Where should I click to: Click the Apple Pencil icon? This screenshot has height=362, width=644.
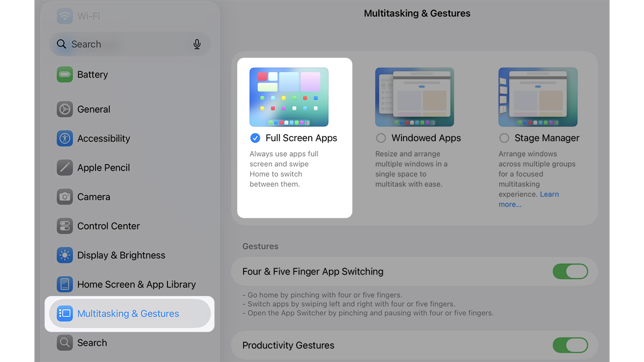tap(65, 168)
